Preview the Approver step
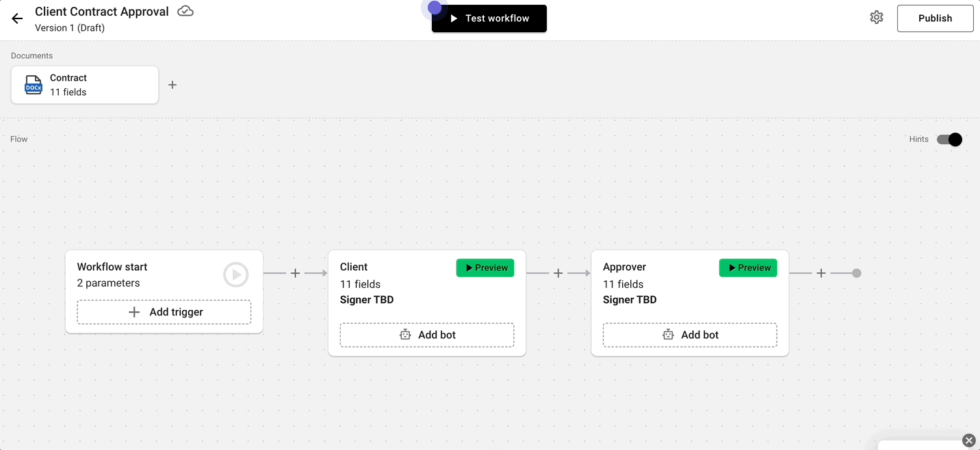980x450 pixels. (x=748, y=268)
